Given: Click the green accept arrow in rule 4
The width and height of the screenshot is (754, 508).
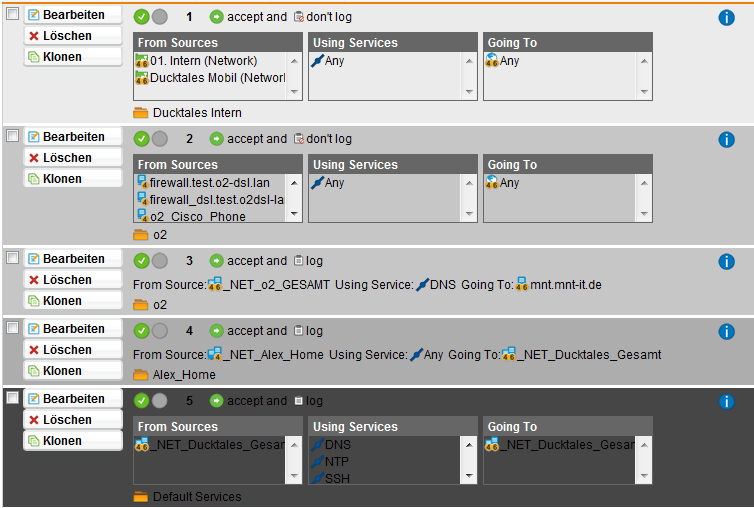Looking at the screenshot, I should (x=217, y=331).
